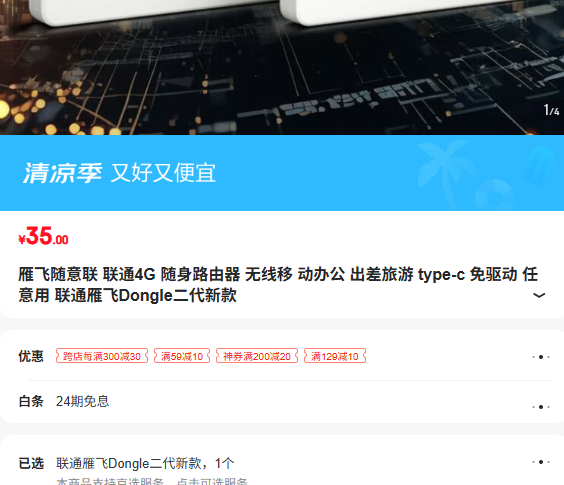The width and height of the screenshot is (564, 485).
Task: Click the product photo with white routers
Action: [x=282, y=67]
